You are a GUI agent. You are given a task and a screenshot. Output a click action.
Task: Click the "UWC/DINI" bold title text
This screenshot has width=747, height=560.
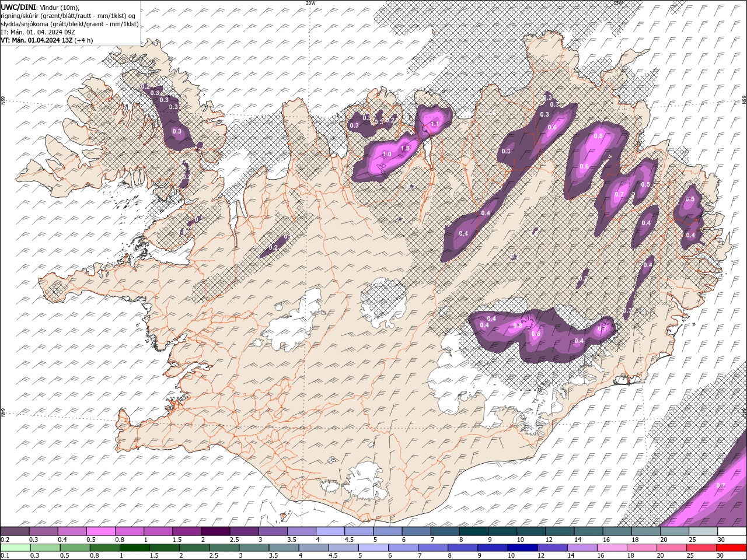click(18, 6)
